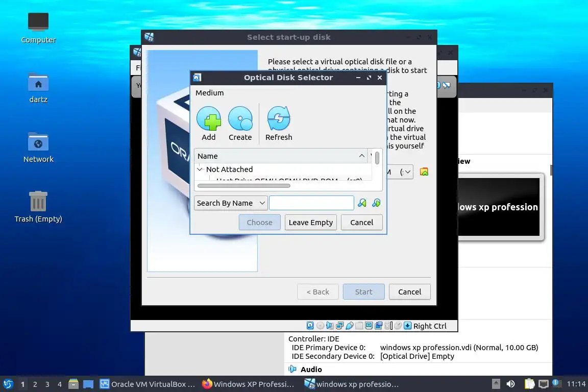
Task: Click the audio status bar icon
Action: 330,326
